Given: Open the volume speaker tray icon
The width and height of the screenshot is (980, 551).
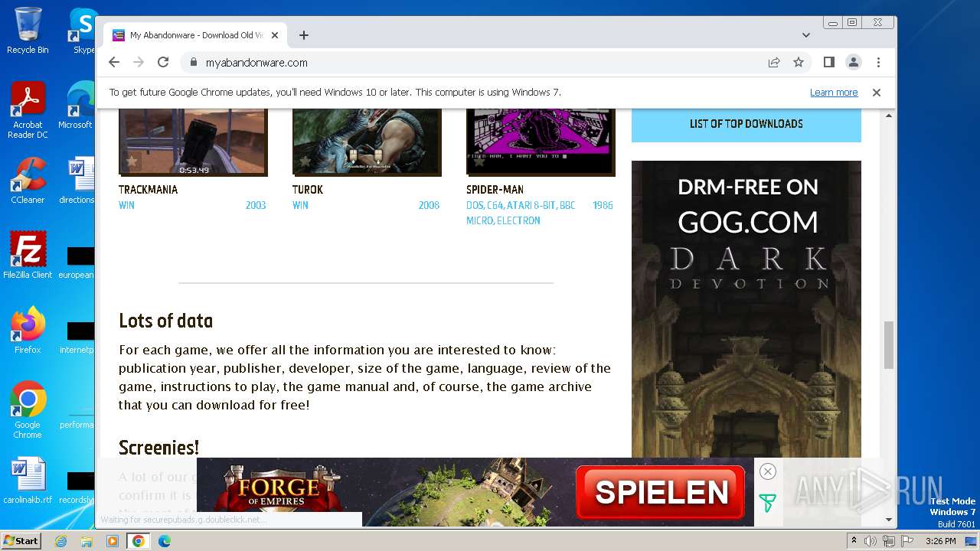Looking at the screenshot, I should click(x=871, y=541).
